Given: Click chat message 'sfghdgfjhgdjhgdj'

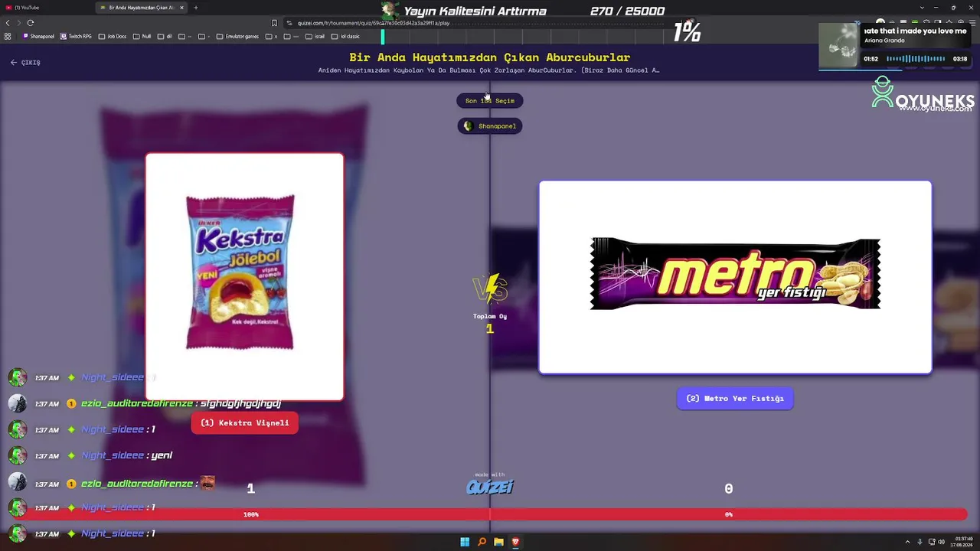Looking at the screenshot, I should 240,403.
